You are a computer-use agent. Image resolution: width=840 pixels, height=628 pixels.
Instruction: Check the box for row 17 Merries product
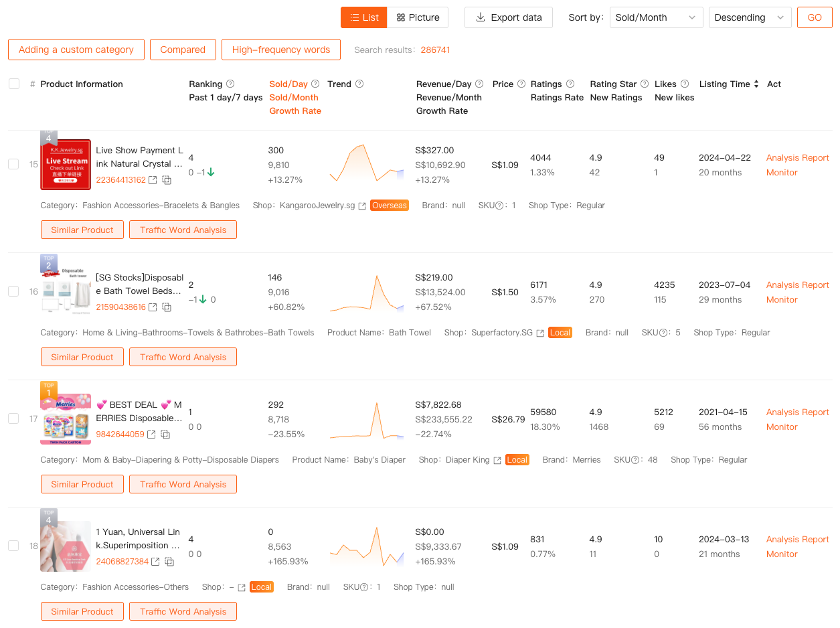click(x=13, y=418)
